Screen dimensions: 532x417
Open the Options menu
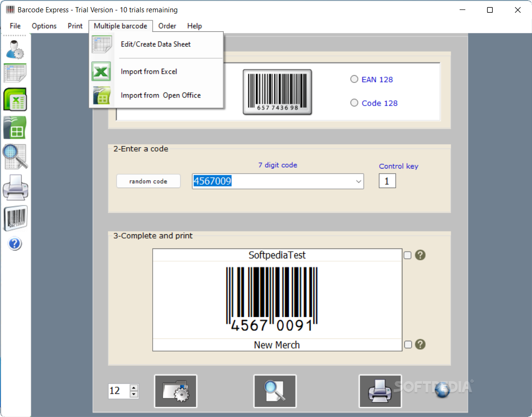pyautogui.click(x=44, y=26)
